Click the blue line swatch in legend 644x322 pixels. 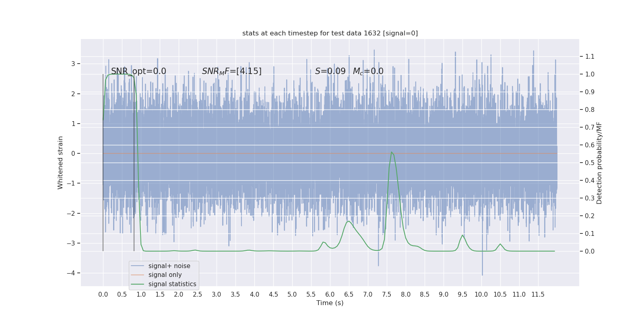[x=137, y=266]
